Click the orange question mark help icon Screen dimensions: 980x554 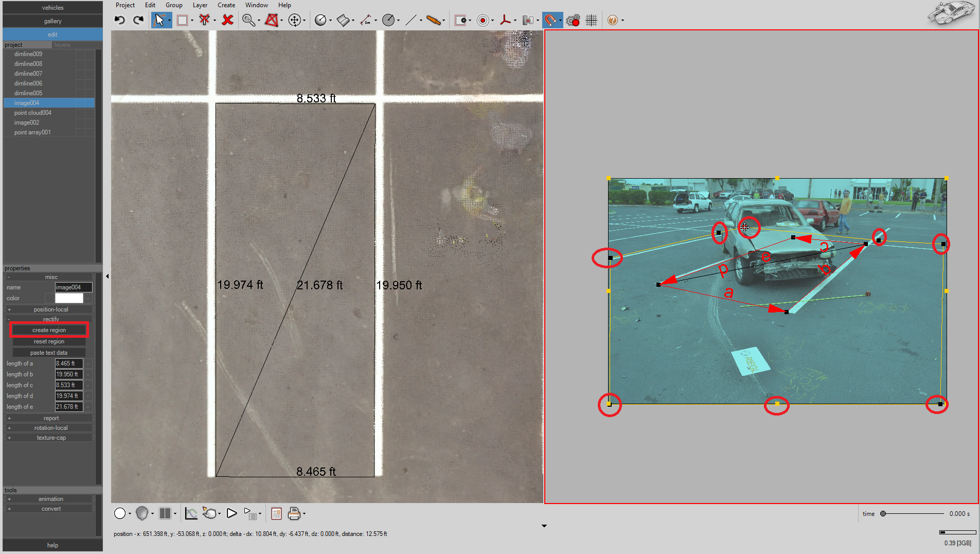click(x=612, y=20)
